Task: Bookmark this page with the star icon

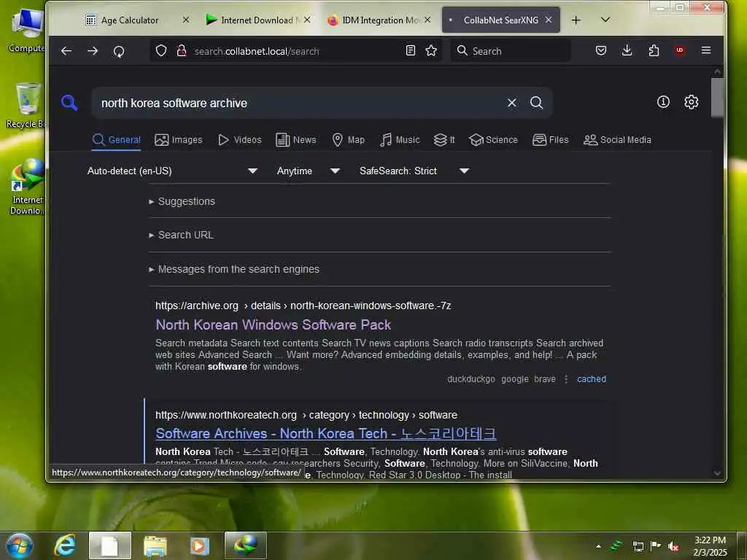Action: click(x=431, y=50)
